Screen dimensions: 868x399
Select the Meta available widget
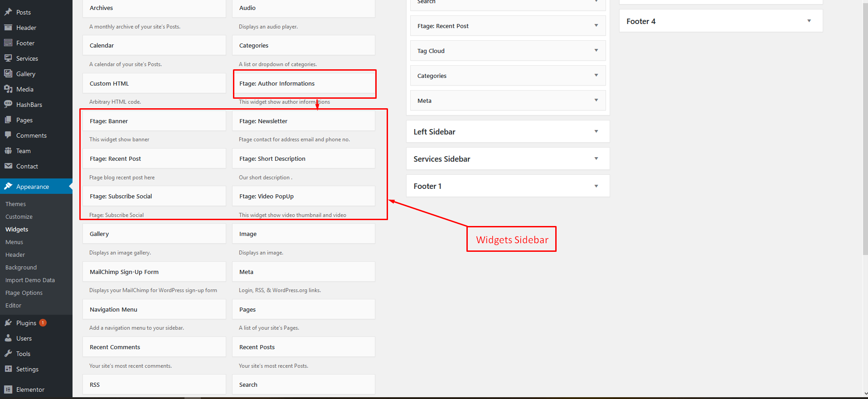304,272
